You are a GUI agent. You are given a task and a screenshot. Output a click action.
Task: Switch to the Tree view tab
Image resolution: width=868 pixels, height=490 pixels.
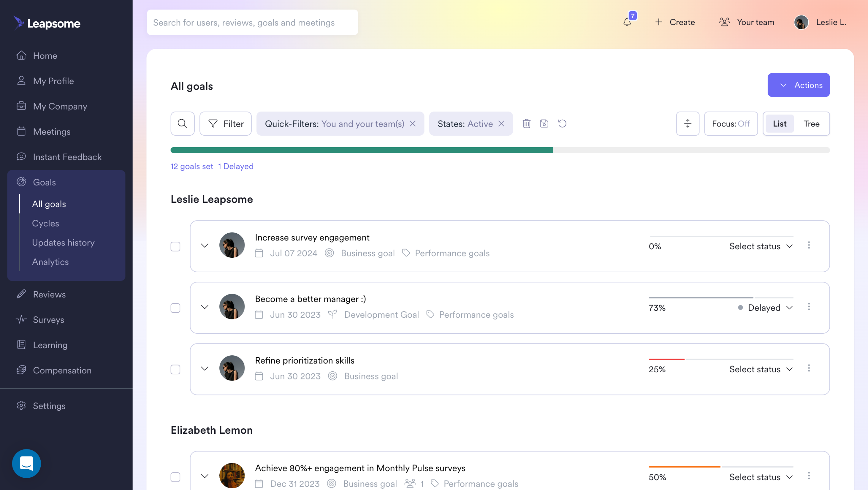tap(811, 123)
